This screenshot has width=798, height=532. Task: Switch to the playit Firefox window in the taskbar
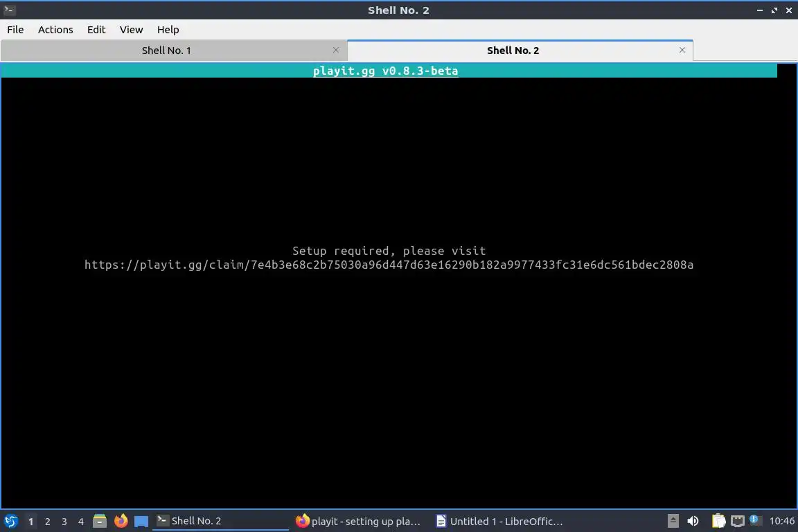coord(359,521)
